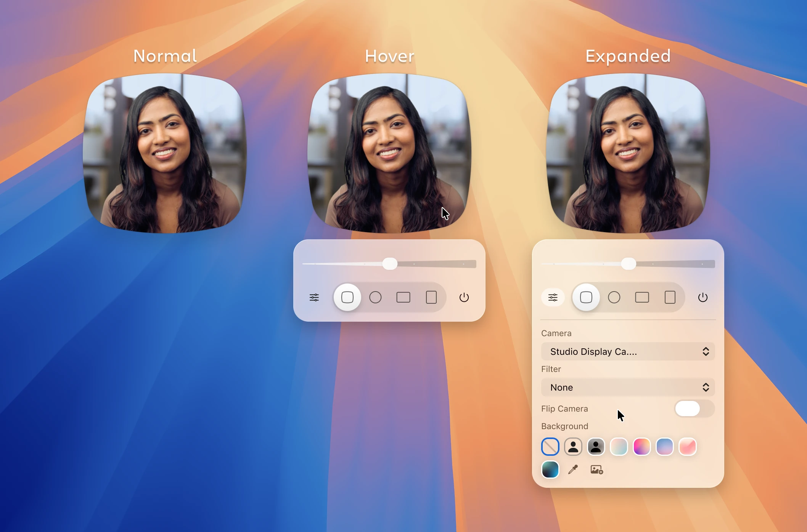Select vivid pink-orange-purple gradient background swatch
807x532 pixels.
coord(642,447)
